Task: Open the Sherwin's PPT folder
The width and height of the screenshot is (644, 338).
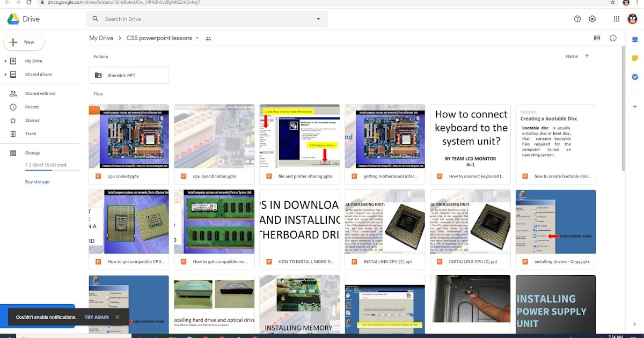Action: (x=128, y=75)
